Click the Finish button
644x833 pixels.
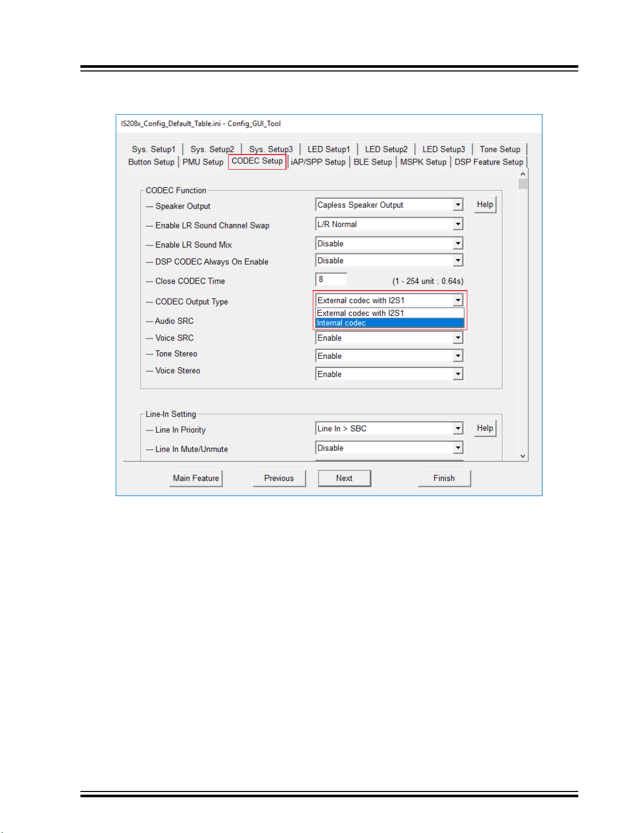coord(444,478)
